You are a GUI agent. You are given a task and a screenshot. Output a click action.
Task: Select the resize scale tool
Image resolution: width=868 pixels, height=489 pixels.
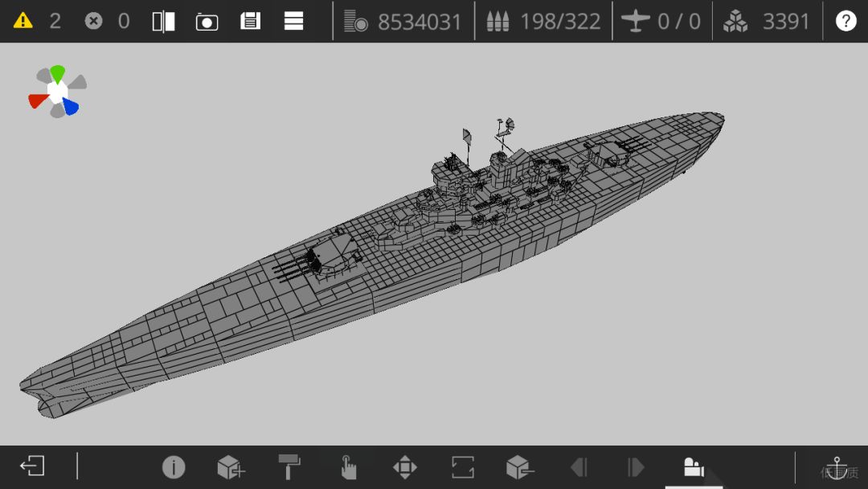[x=463, y=466]
